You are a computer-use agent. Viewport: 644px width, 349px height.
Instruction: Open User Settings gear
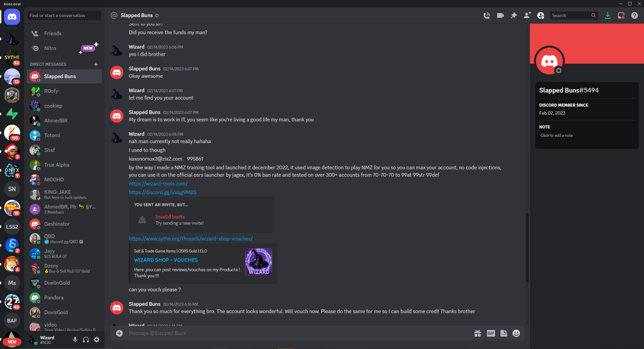click(x=97, y=340)
